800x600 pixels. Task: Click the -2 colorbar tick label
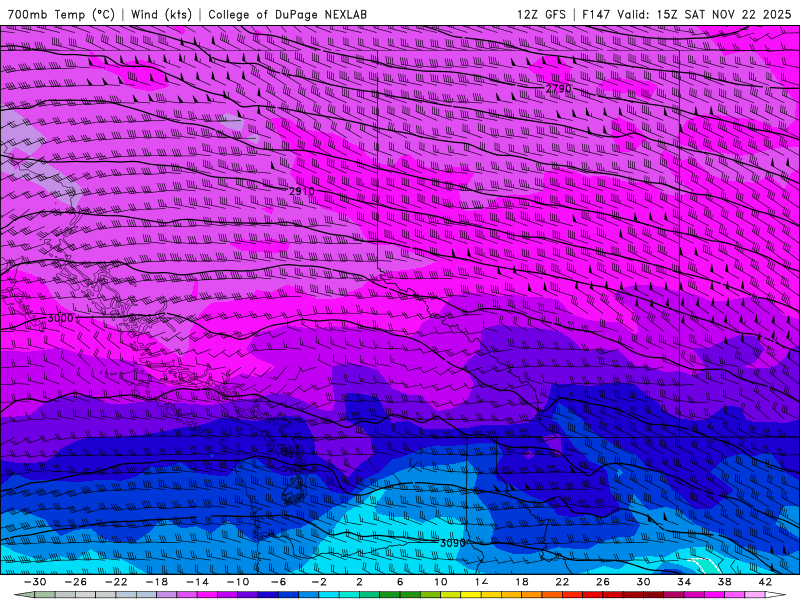(x=319, y=582)
